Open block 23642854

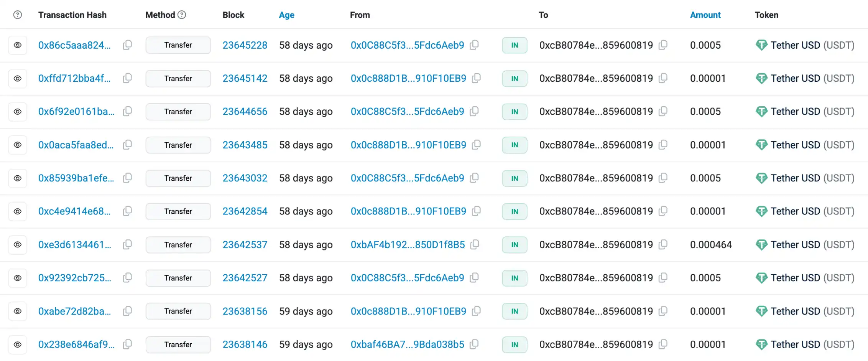click(x=245, y=211)
